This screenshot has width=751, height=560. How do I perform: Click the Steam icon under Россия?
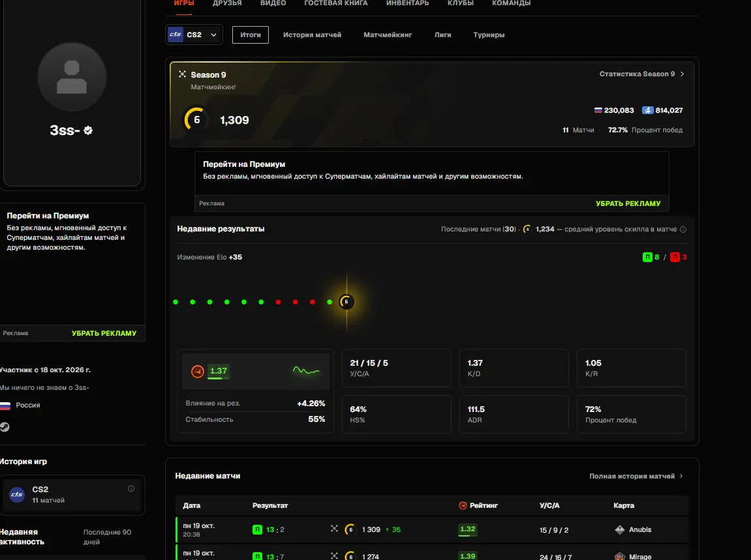(5, 427)
